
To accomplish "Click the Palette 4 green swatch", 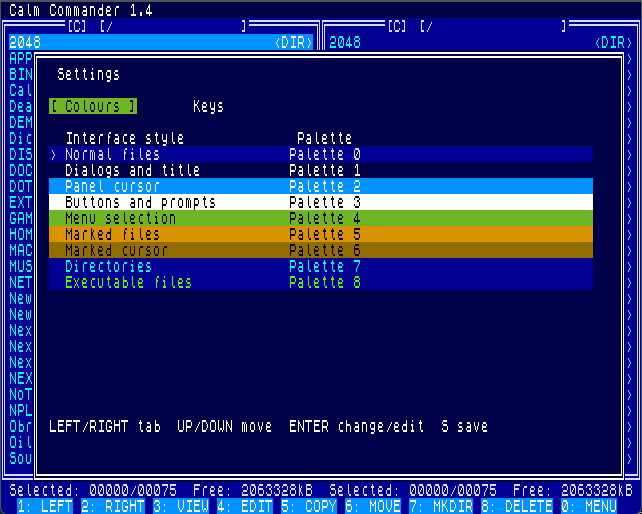I will (x=325, y=218).
